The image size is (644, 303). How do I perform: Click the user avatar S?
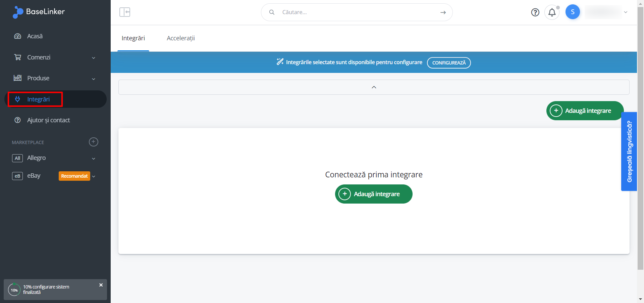[573, 12]
